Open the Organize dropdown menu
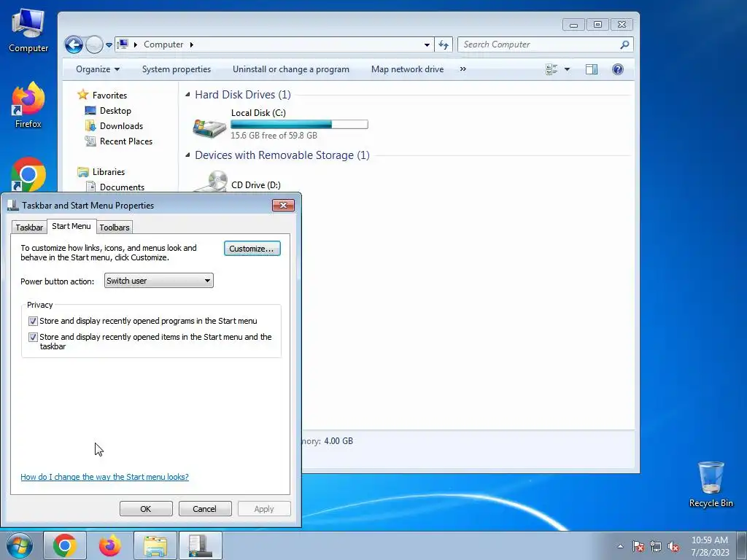The width and height of the screenshot is (747, 560). pos(98,69)
